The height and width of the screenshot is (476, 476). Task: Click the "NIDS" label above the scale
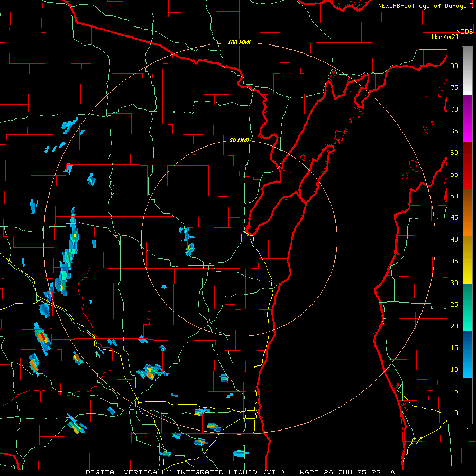click(464, 32)
